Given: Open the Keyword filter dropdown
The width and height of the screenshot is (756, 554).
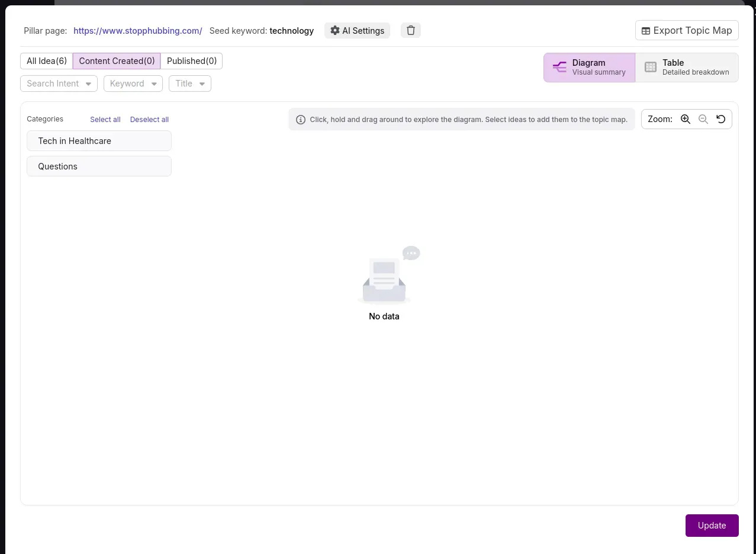Looking at the screenshot, I should coord(133,84).
